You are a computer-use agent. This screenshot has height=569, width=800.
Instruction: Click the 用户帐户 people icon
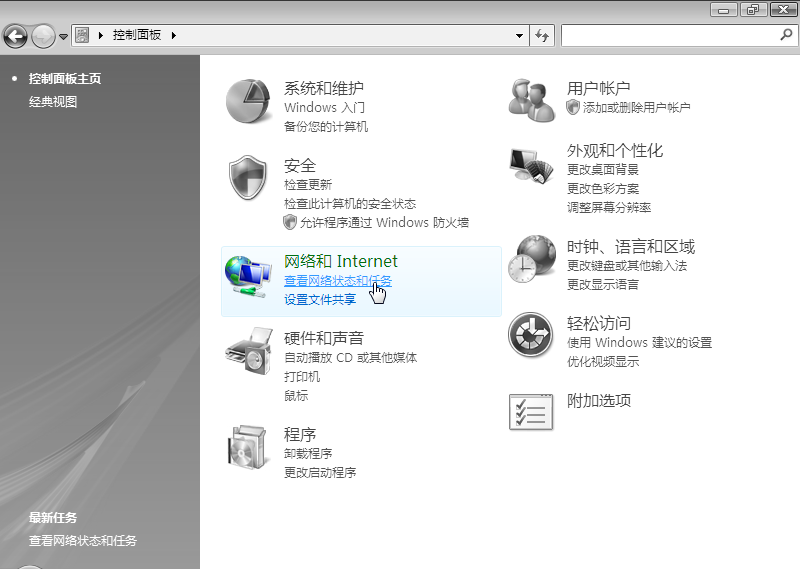tap(532, 101)
